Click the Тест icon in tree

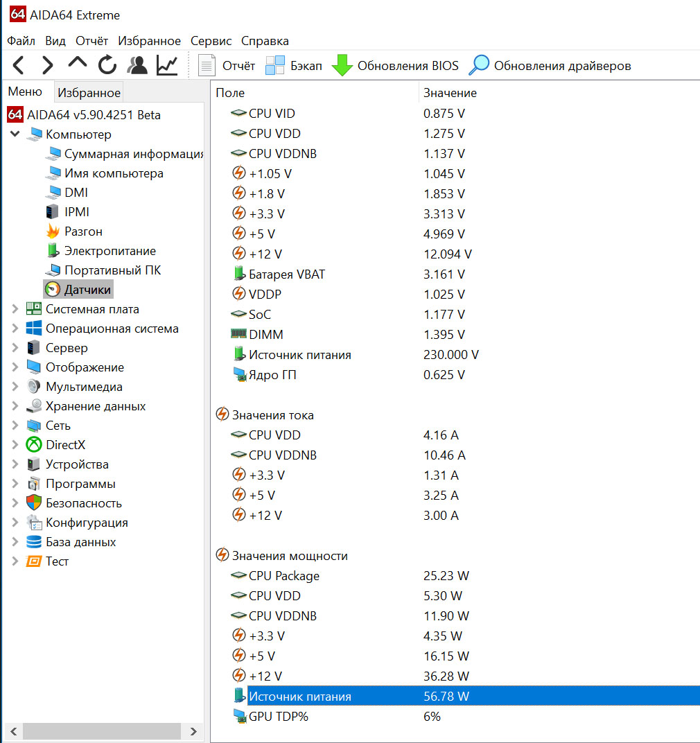pos(34,561)
